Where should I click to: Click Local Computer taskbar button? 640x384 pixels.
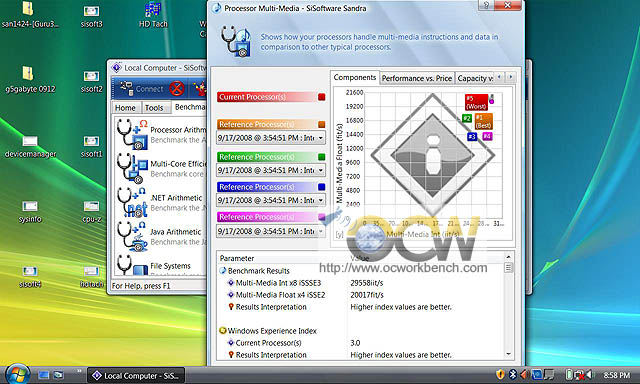click(x=136, y=375)
